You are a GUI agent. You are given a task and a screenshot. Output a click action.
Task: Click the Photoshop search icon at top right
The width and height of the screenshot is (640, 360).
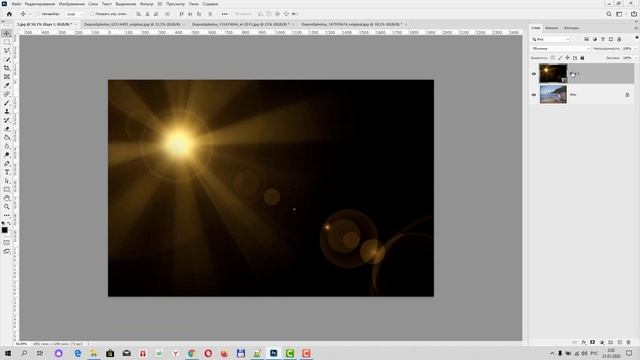[x=609, y=14]
